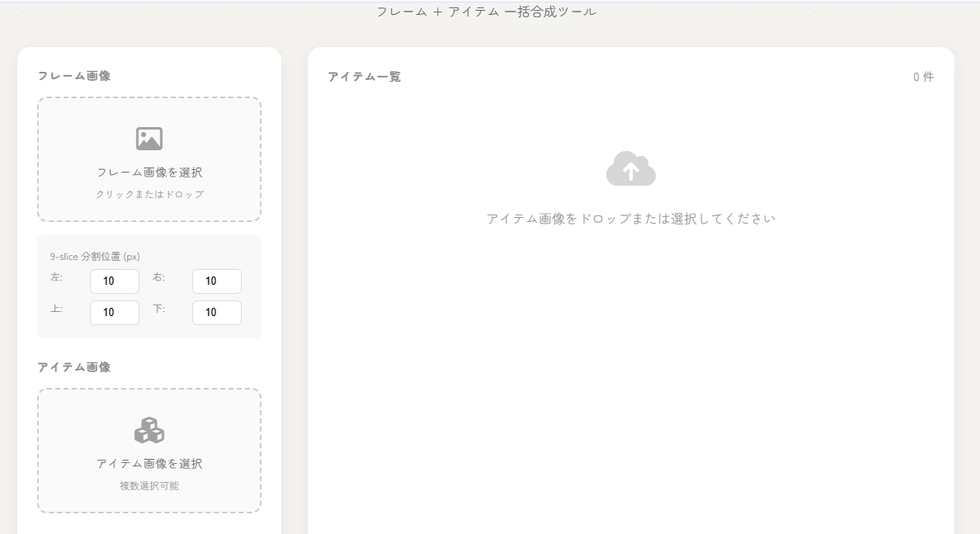Click the picture icon in frame drop zone
The width and height of the screenshot is (980, 534).
149,139
